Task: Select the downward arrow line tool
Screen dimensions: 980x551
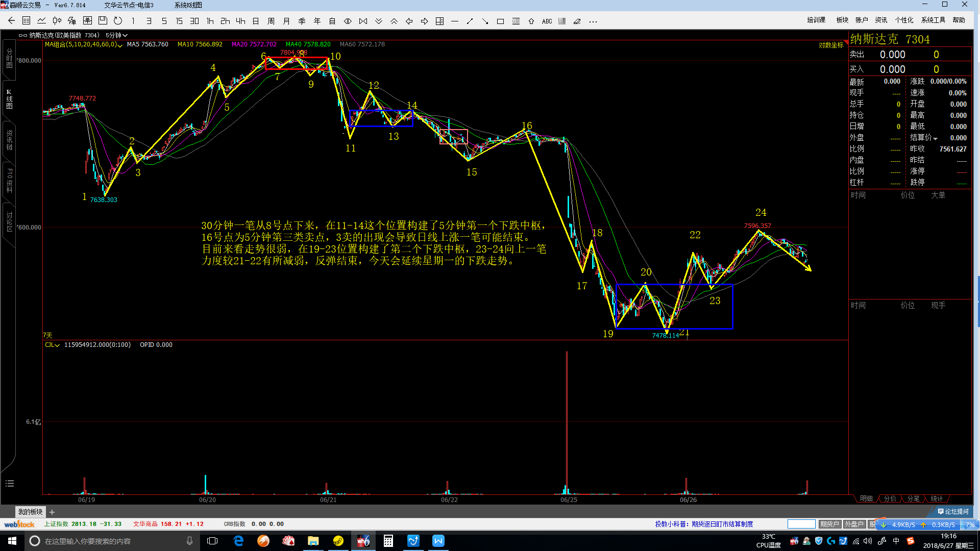Action: pyautogui.click(x=485, y=21)
